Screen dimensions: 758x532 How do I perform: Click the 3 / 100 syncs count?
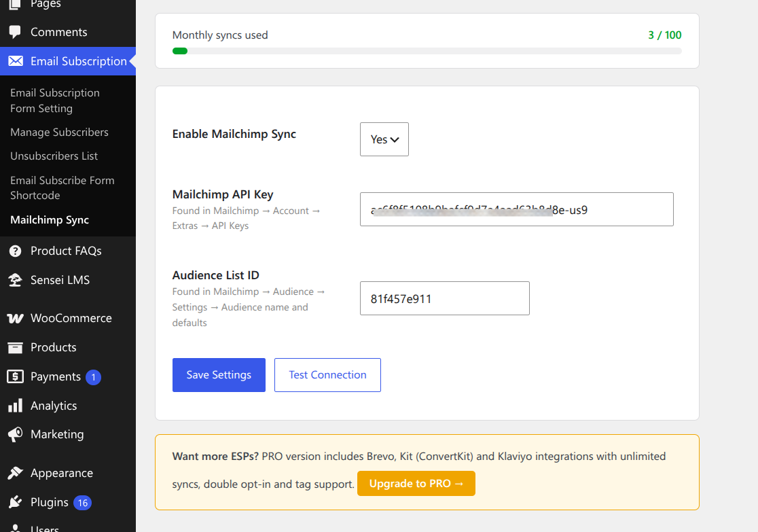pos(665,35)
